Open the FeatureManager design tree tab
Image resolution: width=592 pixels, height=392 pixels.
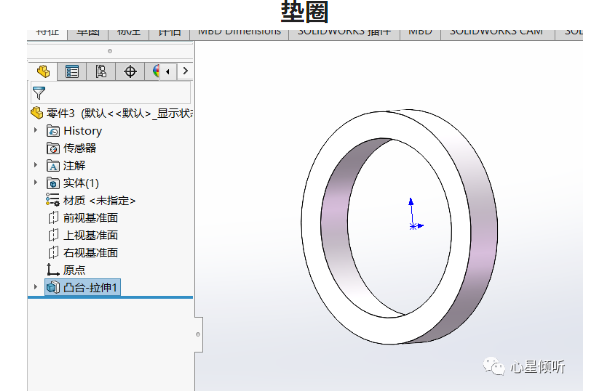[x=43, y=71]
